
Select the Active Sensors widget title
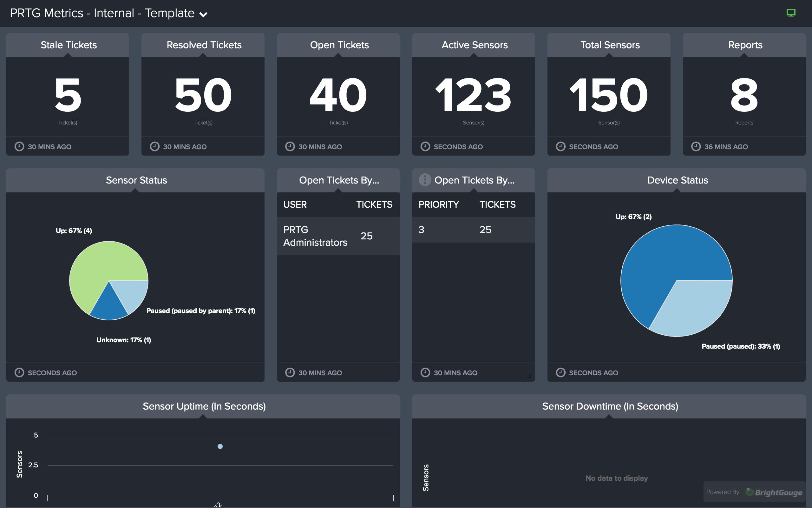475,45
